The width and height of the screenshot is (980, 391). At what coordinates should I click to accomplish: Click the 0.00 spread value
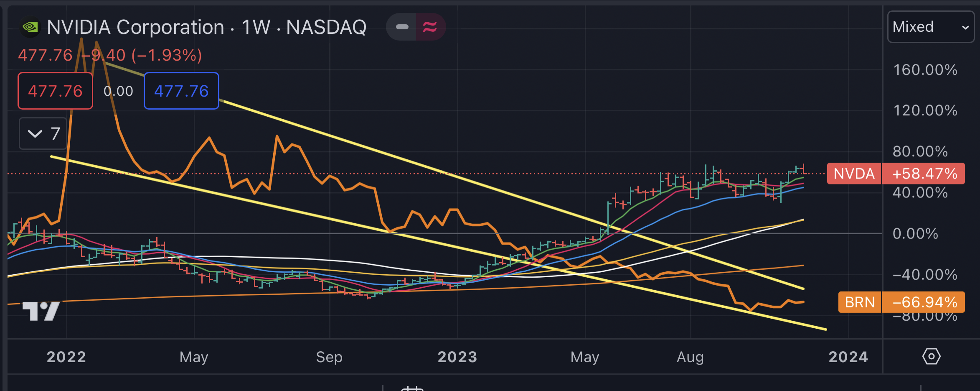coord(118,91)
